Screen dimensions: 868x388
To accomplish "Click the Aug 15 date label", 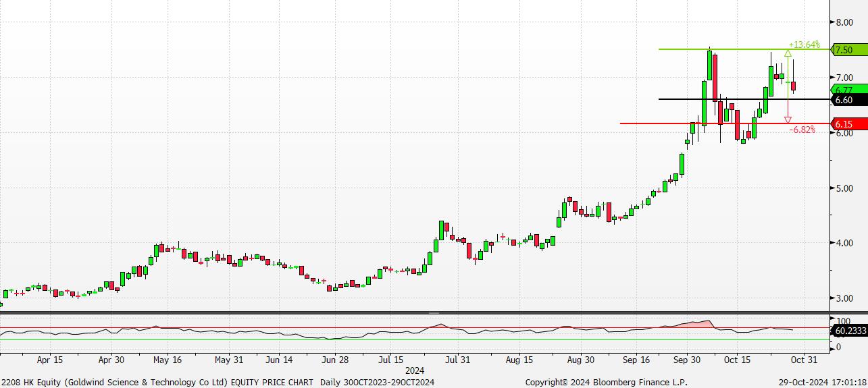I will [519, 360].
